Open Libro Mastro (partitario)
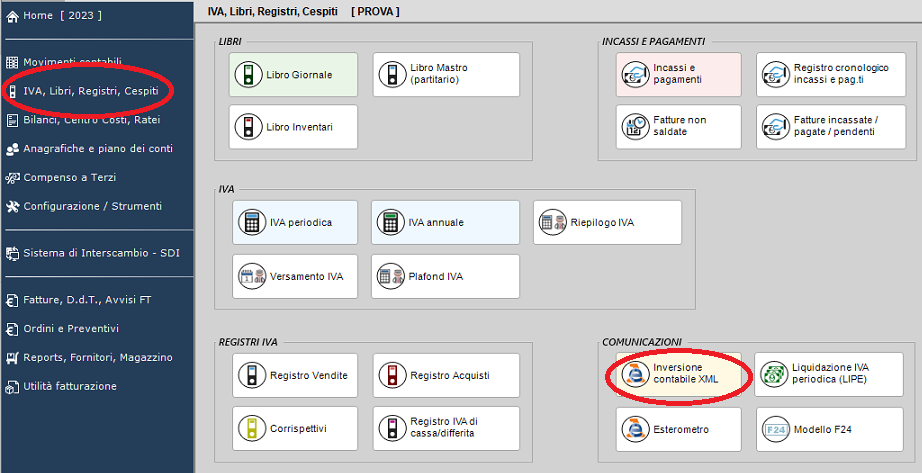922x473 pixels. pyautogui.click(x=446, y=75)
